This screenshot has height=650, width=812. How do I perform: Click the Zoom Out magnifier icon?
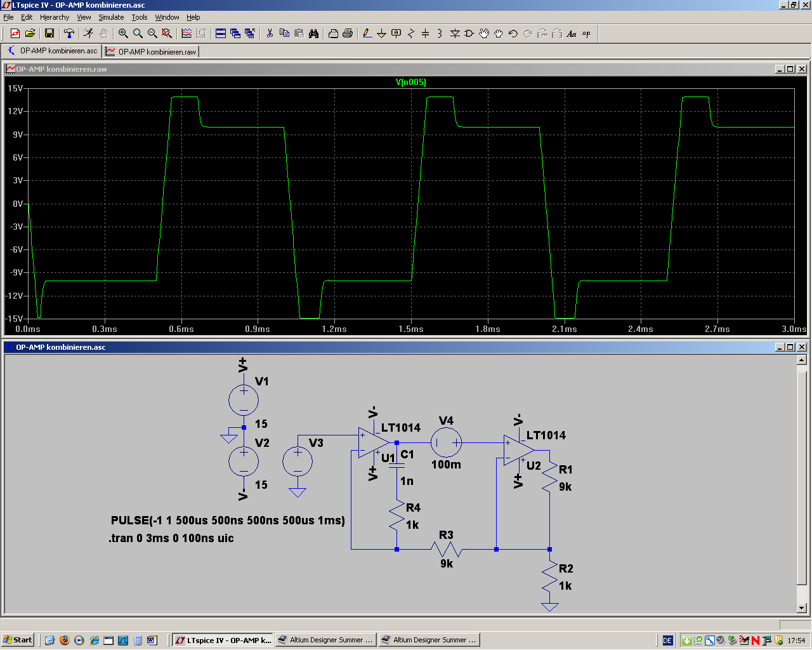pos(152,34)
